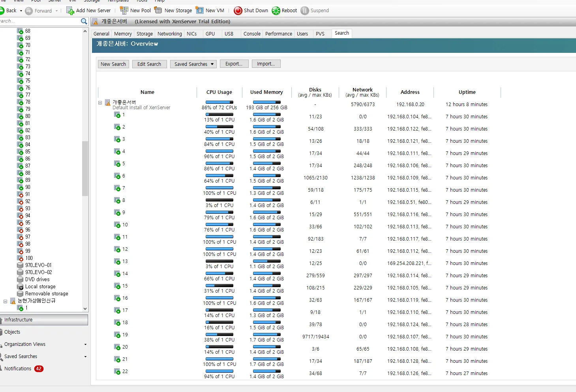Click the green Reboot icon
Viewport: 576px width, 392px height.
276,11
